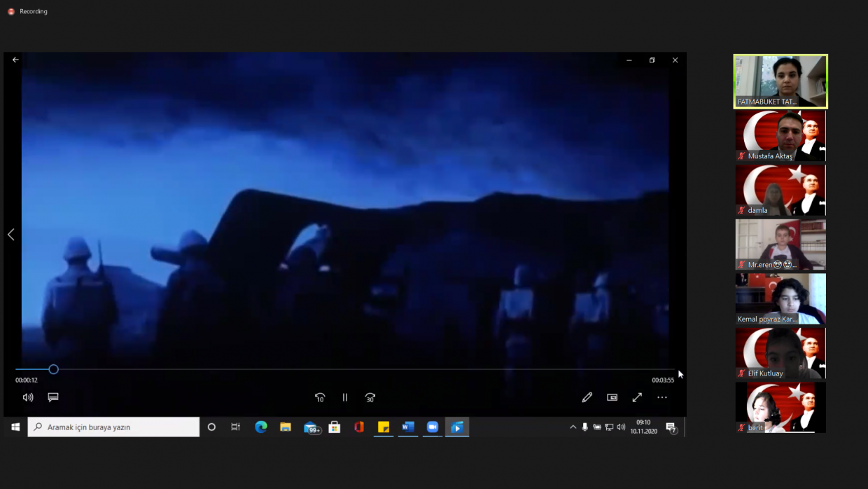The height and width of the screenshot is (489, 868).
Task: Select Mustafa Aktaş participant thumbnail
Action: point(780,136)
